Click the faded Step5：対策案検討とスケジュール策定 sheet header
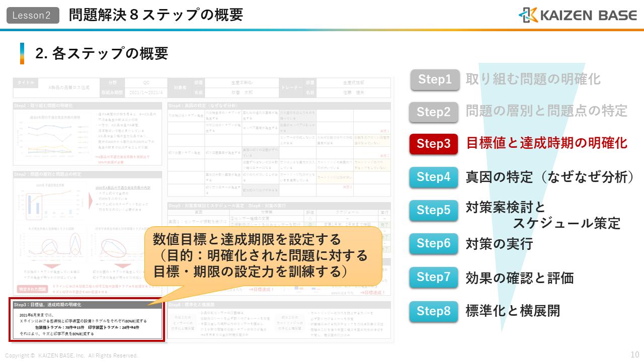This screenshot has height=362, width=644. (x=279, y=206)
